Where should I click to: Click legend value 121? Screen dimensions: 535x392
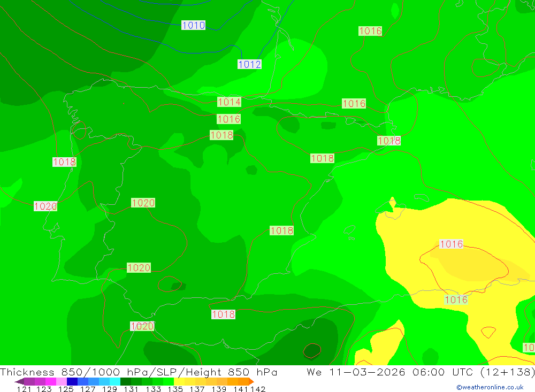click(24, 389)
